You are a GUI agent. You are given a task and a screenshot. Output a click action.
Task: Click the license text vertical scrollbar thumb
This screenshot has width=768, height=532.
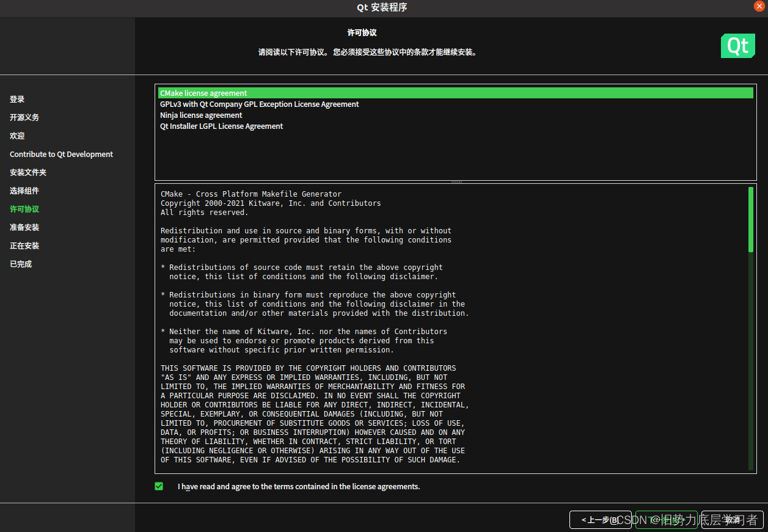pyautogui.click(x=751, y=219)
